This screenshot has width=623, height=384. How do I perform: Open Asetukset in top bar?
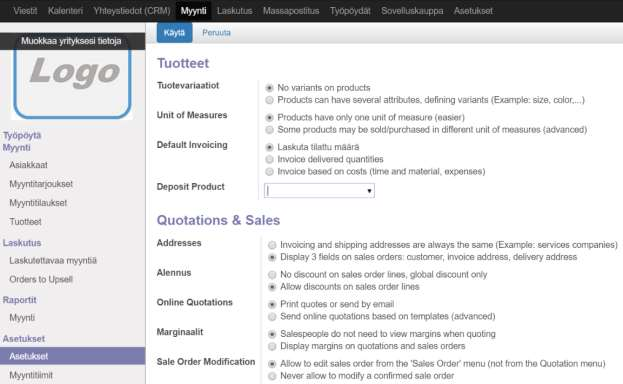473,11
